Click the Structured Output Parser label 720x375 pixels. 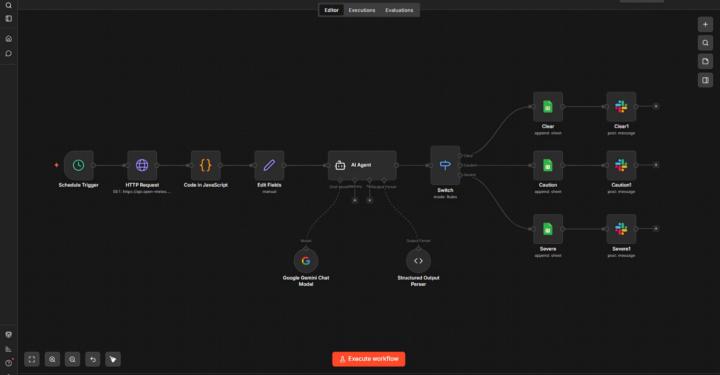pyautogui.click(x=418, y=281)
